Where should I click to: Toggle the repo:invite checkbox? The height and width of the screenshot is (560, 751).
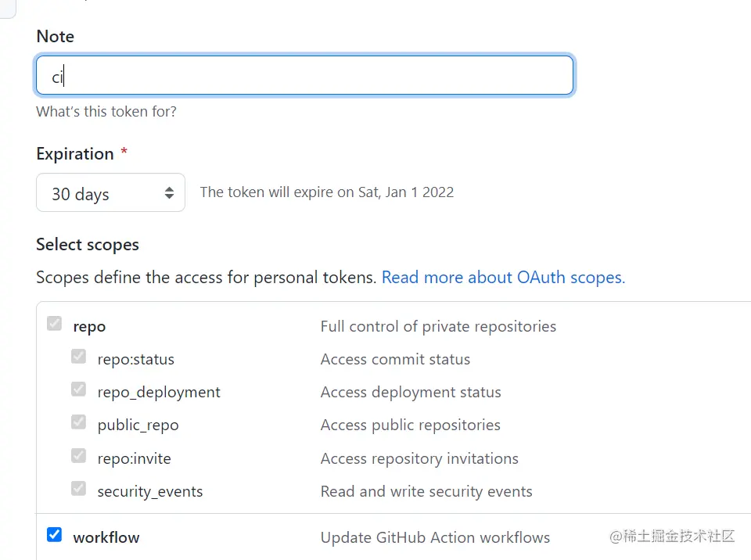coord(78,455)
